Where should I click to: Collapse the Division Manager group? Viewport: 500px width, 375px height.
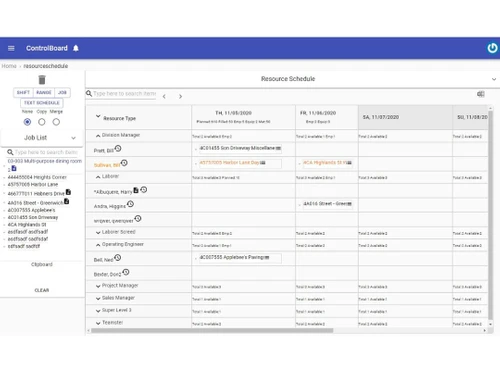click(98, 136)
